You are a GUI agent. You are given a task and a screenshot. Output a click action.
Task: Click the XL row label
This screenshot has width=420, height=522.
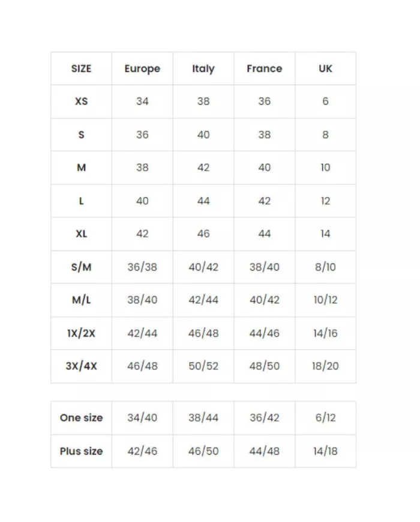click(81, 234)
